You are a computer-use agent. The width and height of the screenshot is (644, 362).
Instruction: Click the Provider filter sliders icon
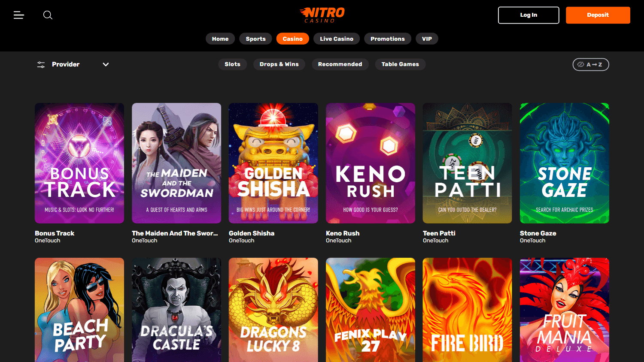click(x=41, y=64)
